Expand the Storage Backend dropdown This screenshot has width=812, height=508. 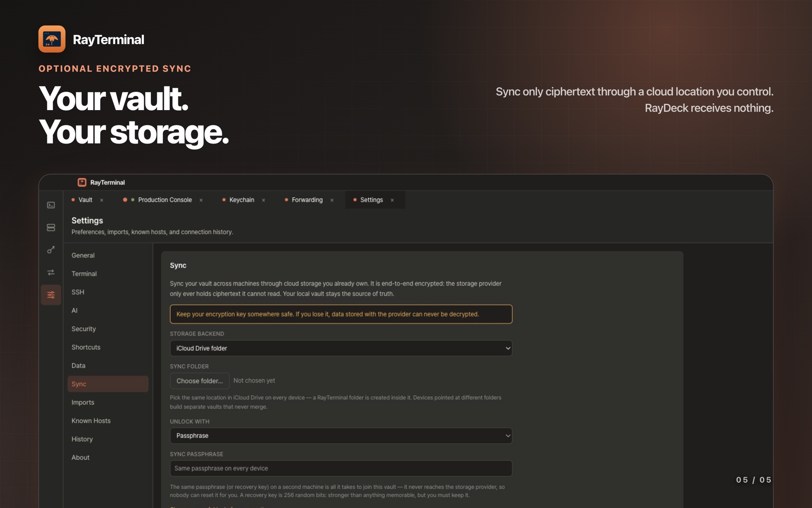[x=341, y=348]
